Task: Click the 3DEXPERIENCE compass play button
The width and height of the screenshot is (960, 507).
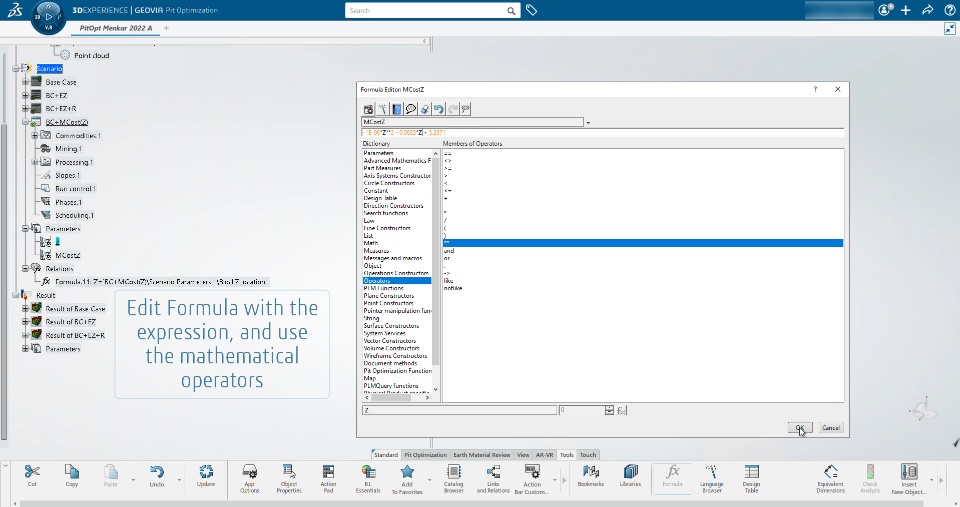Action: point(48,17)
